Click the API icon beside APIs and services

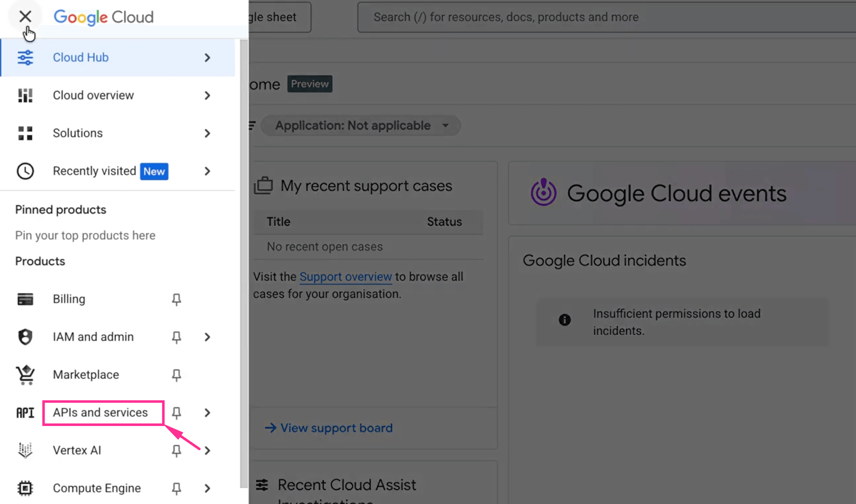(x=25, y=412)
